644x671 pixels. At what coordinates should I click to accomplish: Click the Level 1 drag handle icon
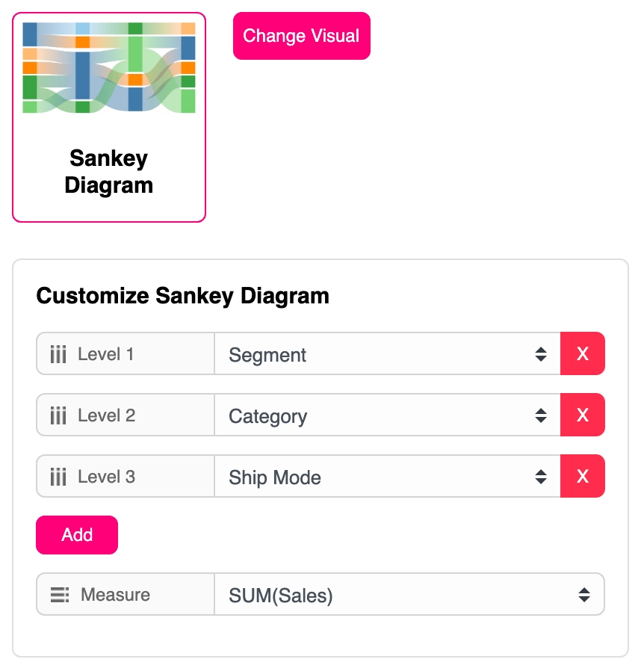[x=58, y=354]
